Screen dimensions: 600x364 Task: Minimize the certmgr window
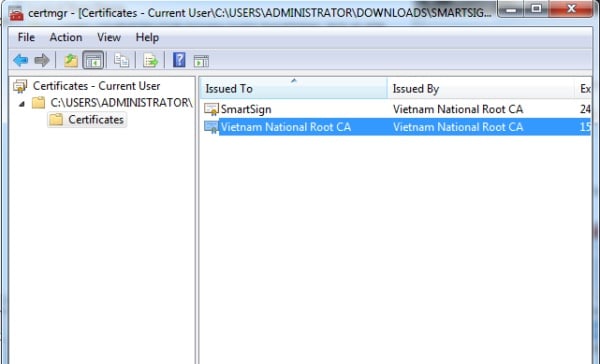[511, 9]
